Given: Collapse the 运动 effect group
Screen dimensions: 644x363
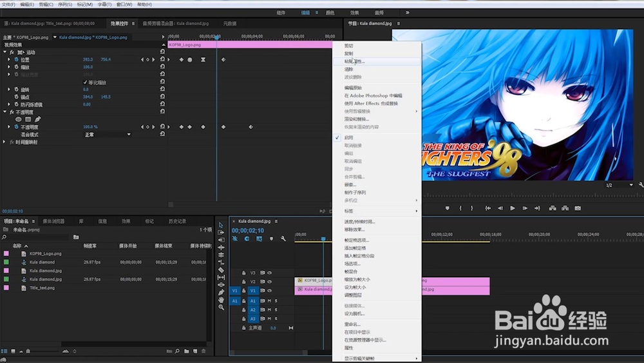Looking at the screenshot, I should point(5,52).
